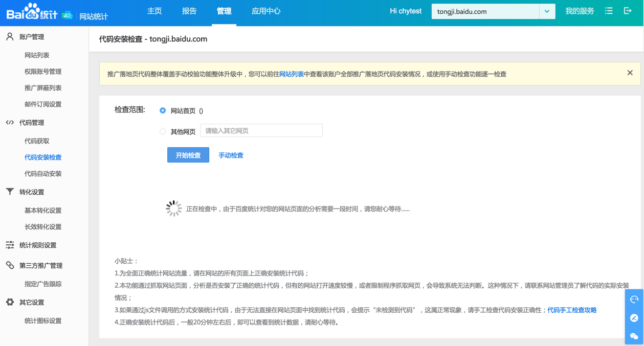Open the WeChat floating icon
The height and width of the screenshot is (346, 644).
[x=634, y=336]
